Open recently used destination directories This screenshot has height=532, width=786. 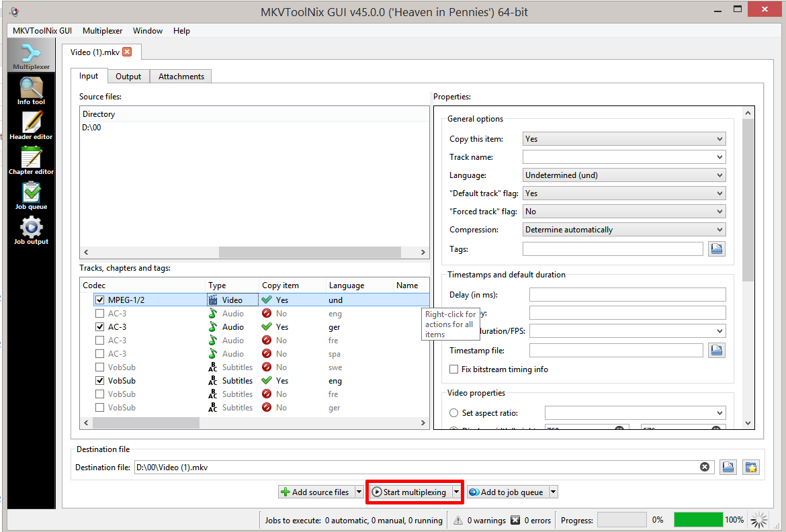tap(751, 467)
